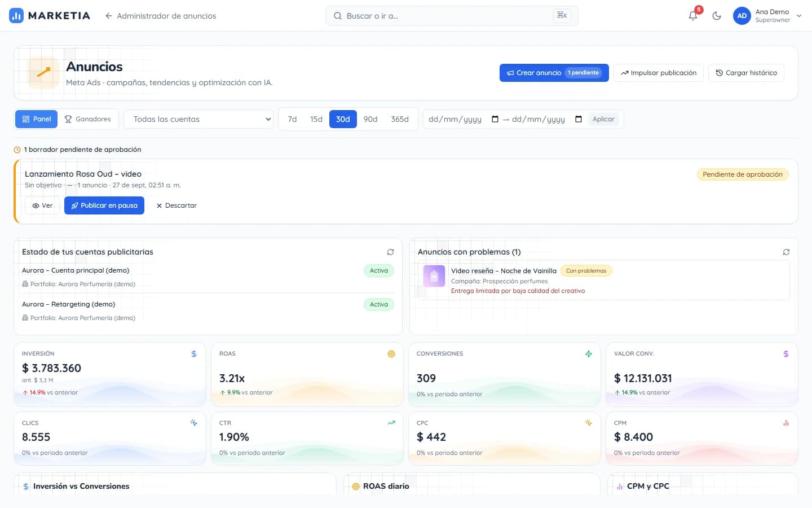Image resolution: width=812 pixels, height=508 pixels.
Task: Open the start date calendar picker icon
Action: click(x=495, y=119)
